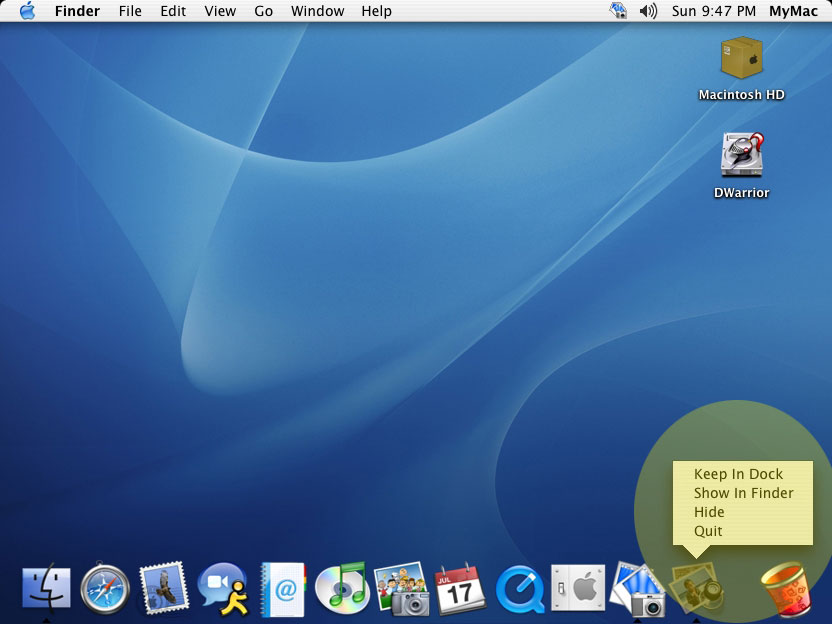Launch QuickTime Player from the Dock
832x624 pixels.
coord(520,589)
